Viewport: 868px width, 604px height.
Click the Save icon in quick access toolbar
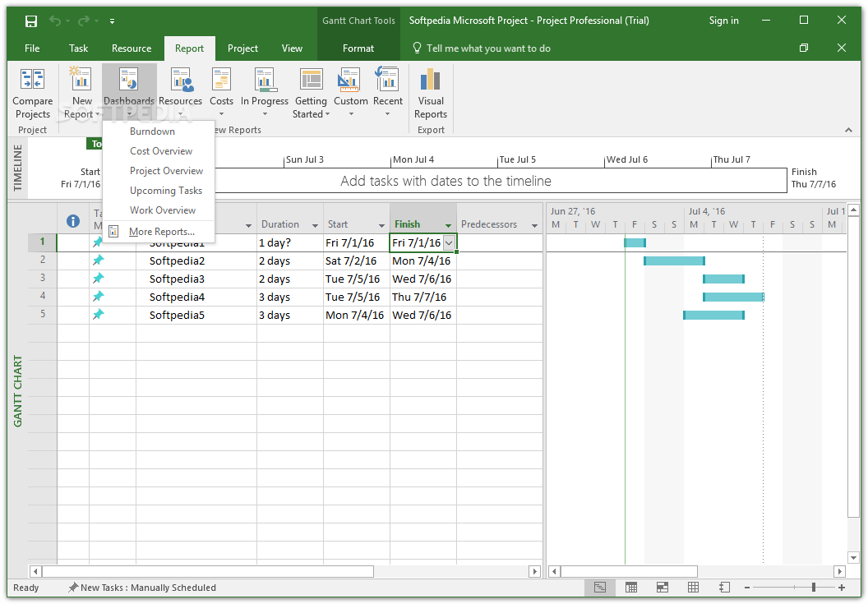[x=31, y=21]
